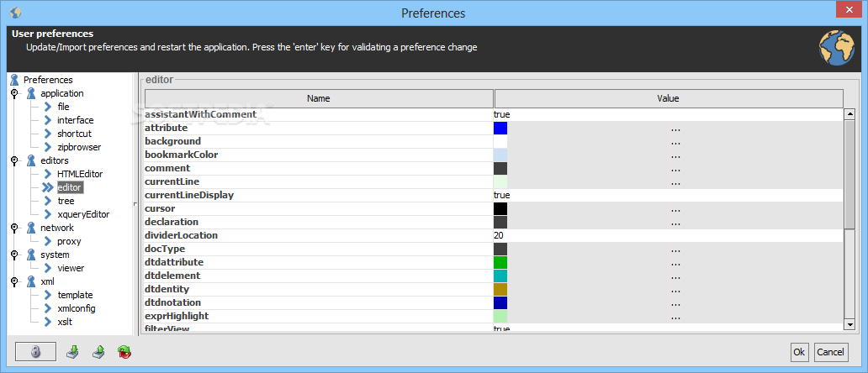Close the Preferences window
Image resolution: width=868 pixels, height=373 pixels.
851,9
